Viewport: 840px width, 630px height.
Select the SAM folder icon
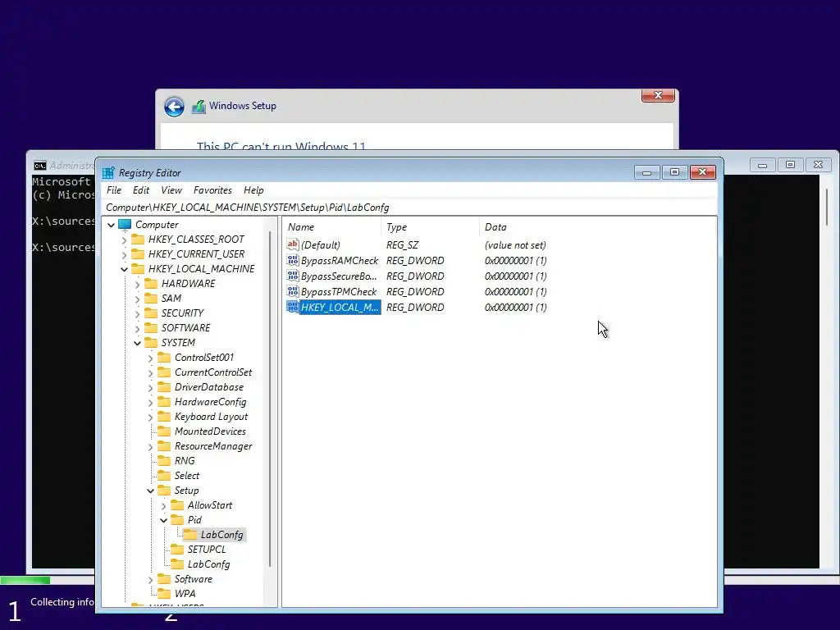click(152, 299)
